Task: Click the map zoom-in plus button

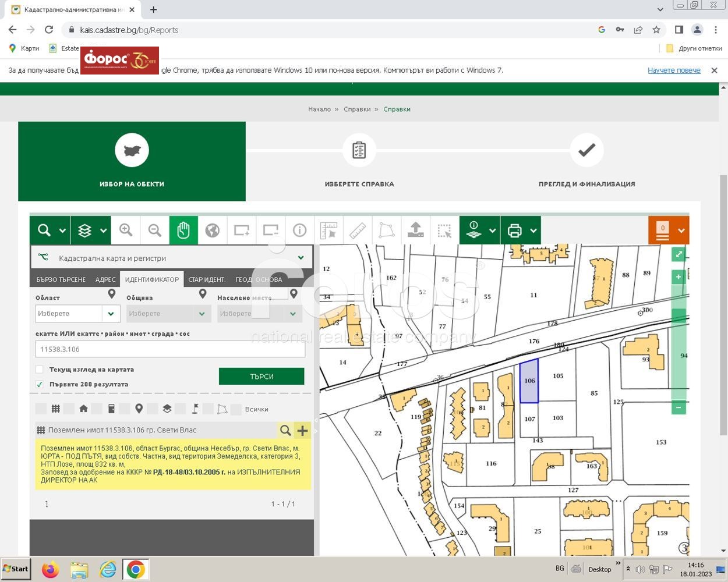Action: pyautogui.click(x=678, y=277)
